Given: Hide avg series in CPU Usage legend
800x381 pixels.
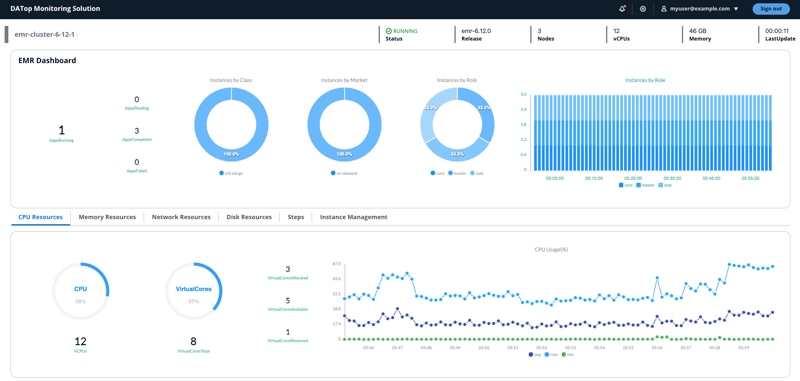Looking at the screenshot, I should point(536,354).
